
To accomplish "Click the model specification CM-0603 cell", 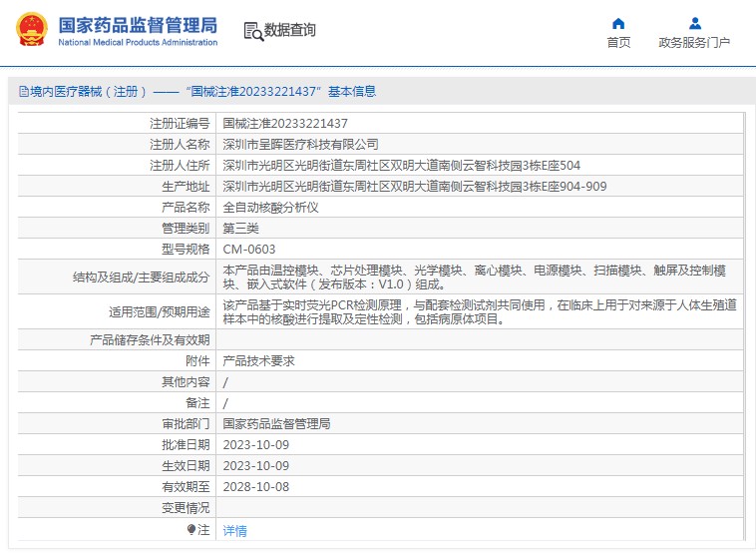I will coord(249,250).
